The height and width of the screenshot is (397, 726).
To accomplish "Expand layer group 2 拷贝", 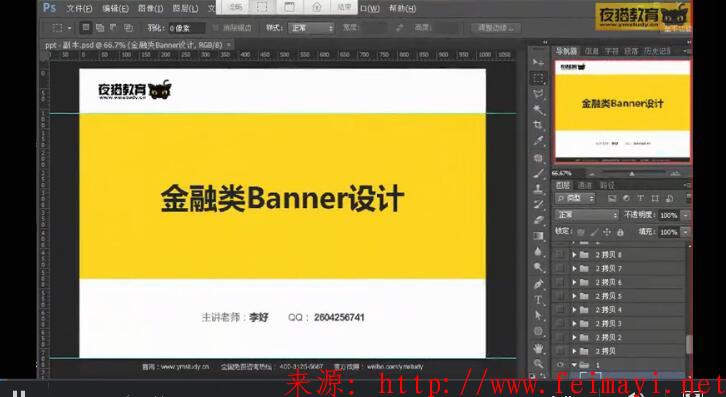I will [574, 351].
